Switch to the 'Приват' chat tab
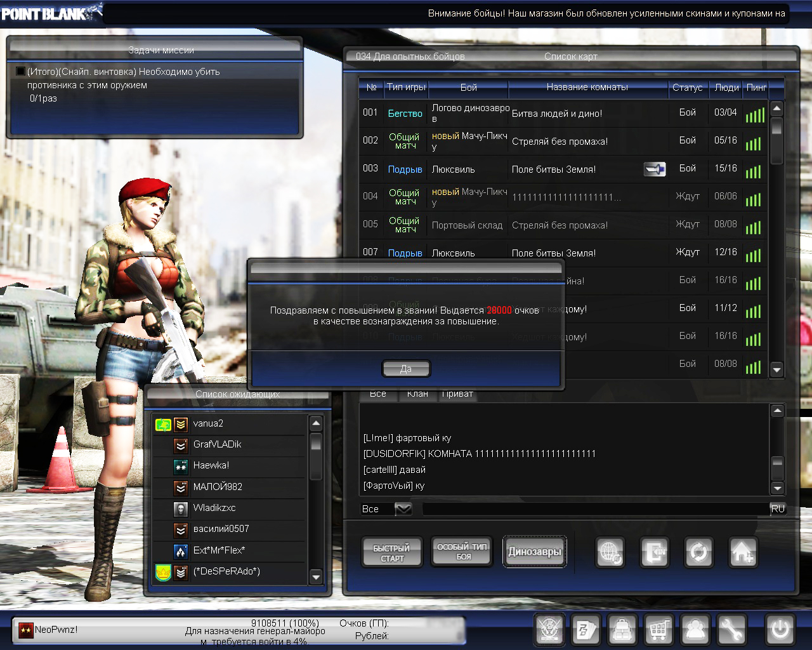Image resolution: width=812 pixels, height=650 pixels. pyautogui.click(x=457, y=394)
